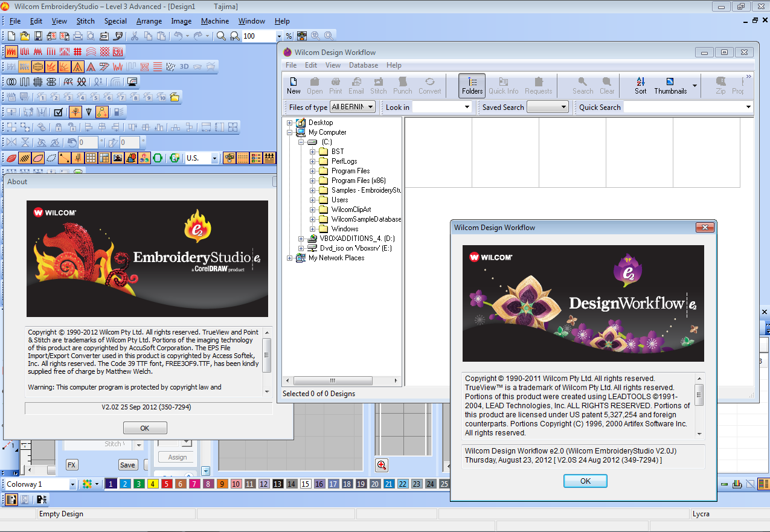The image size is (770, 532).
Task: Click the monitor display icon in toolbar
Action: [x=132, y=82]
